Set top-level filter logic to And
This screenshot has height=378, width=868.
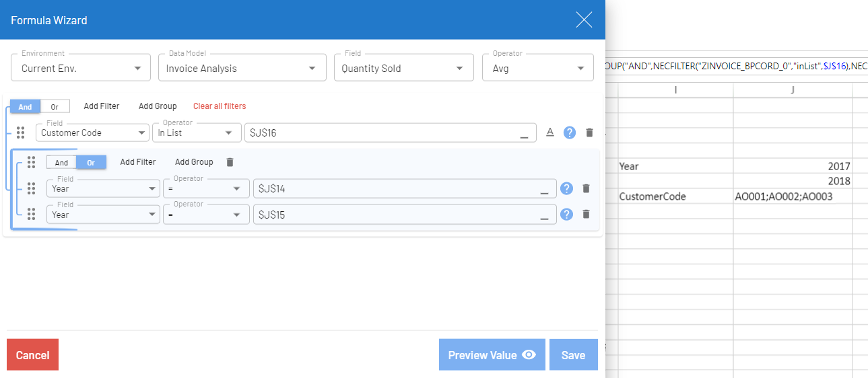coord(26,106)
